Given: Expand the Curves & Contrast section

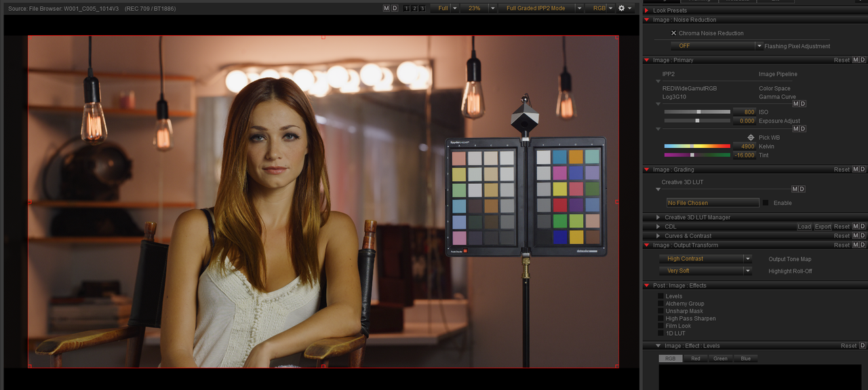Looking at the screenshot, I should (x=658, y=236).
